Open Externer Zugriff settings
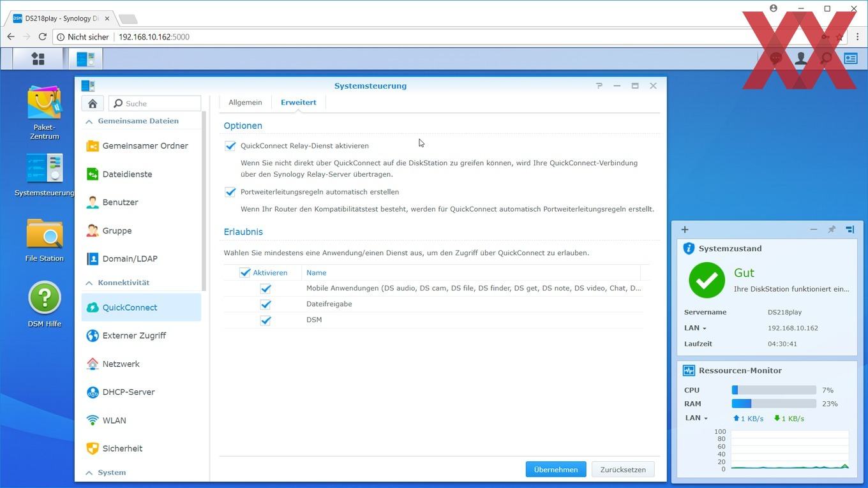 click(x=141, y=336)
